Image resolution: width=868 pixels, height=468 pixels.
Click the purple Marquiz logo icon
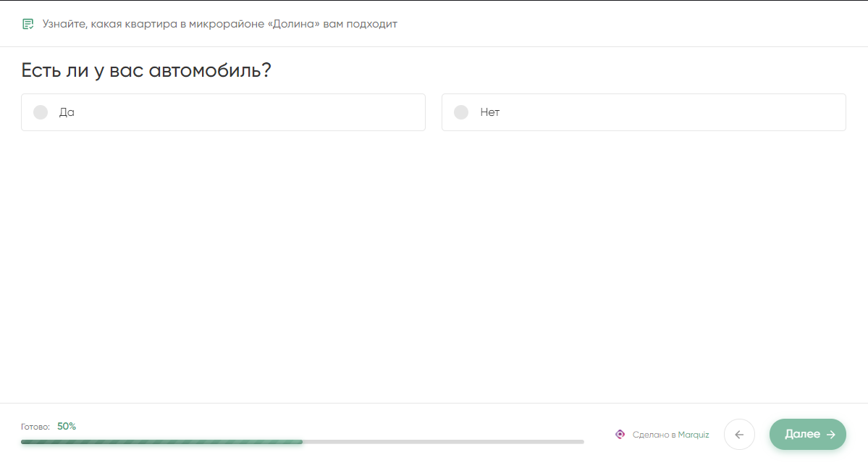[x=620, y=434]
